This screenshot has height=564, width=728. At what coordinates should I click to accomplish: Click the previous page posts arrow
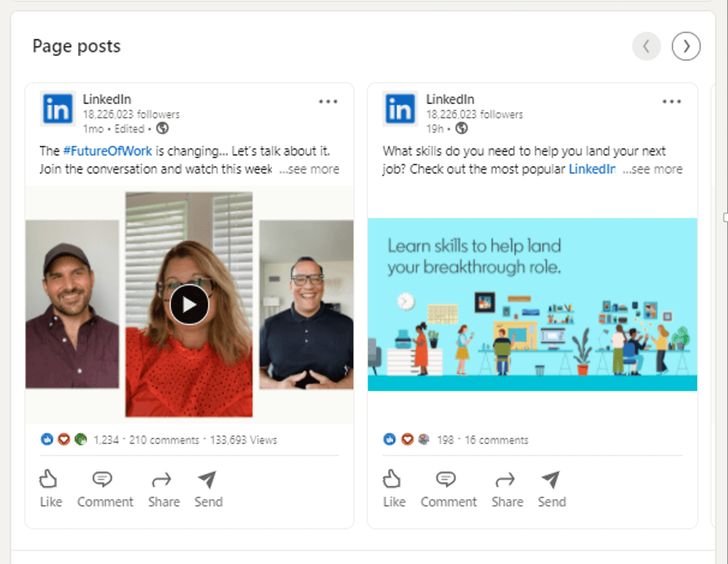coord(646,46)
